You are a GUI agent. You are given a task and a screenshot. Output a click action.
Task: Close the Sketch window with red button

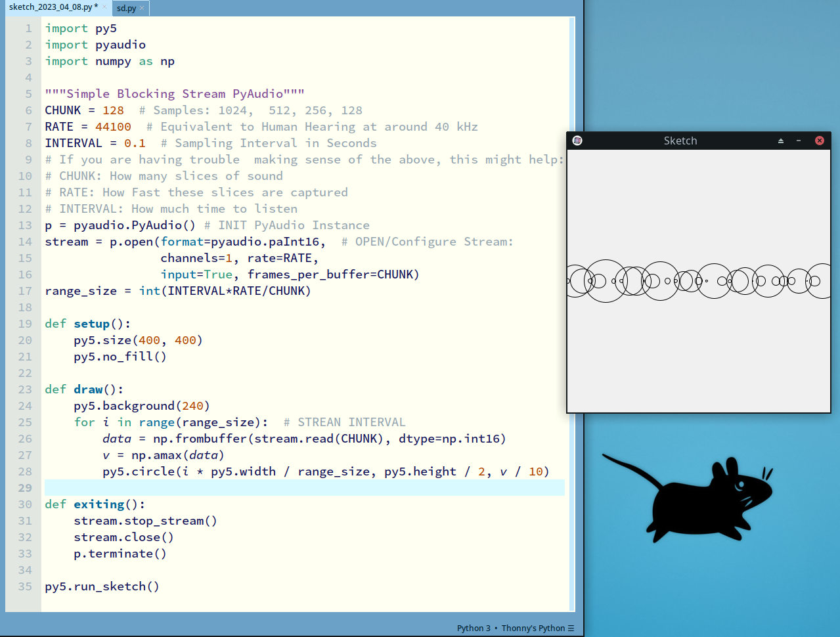[820, 141]
